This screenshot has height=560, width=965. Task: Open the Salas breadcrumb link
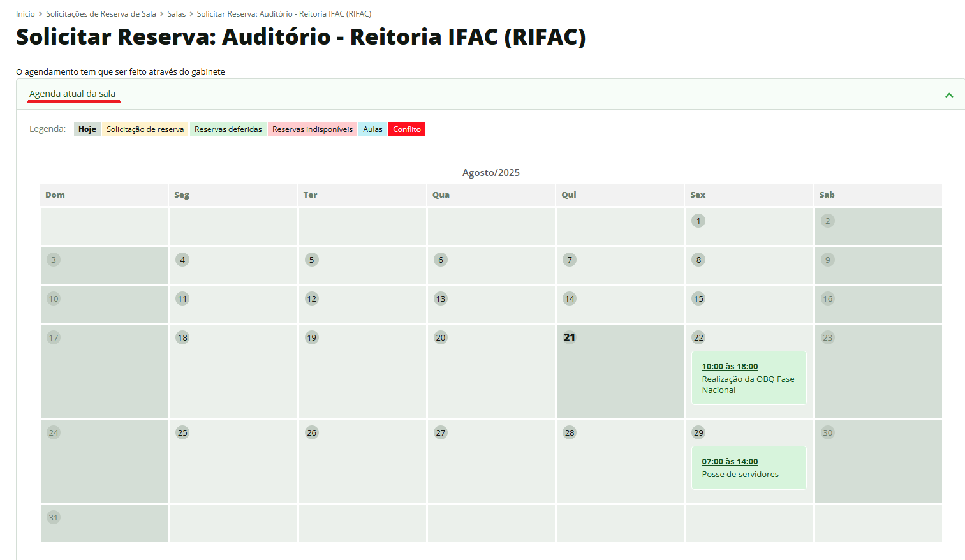[177, 13]
